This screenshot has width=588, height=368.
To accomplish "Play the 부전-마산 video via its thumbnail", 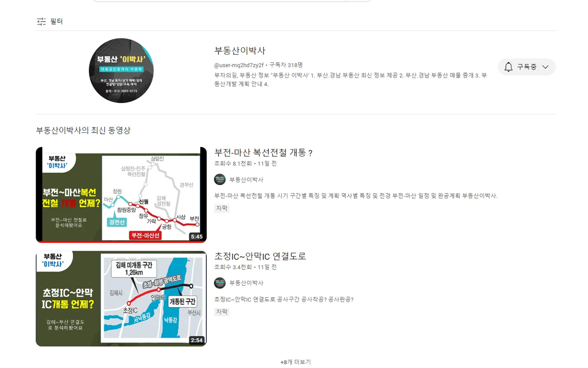I will [x=121, y=194].
